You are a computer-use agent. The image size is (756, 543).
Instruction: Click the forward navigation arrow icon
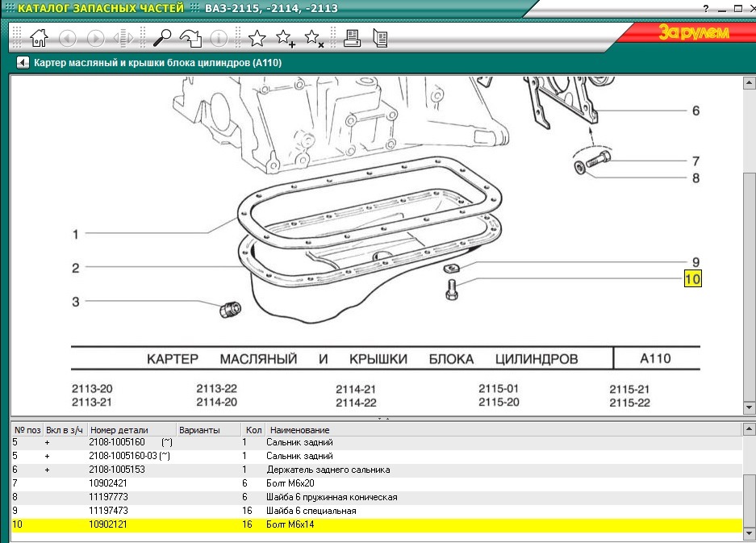point(95,38)
